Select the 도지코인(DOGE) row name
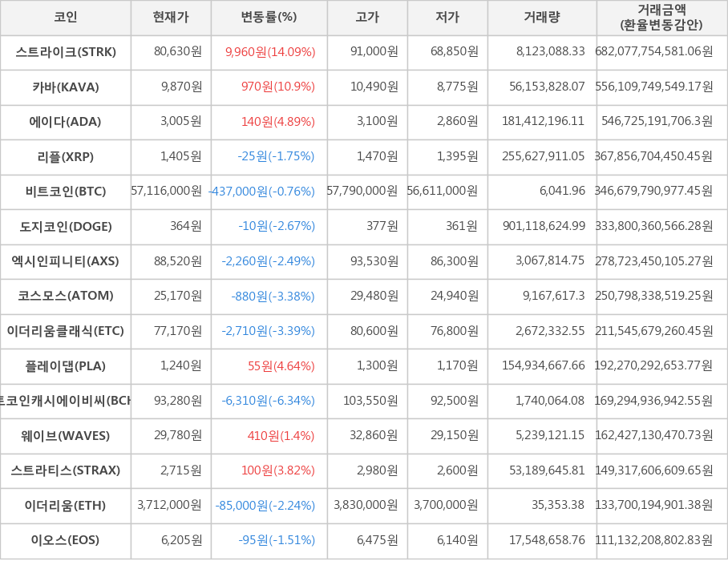728x561 pixels. pyautogui.click(x=66, y=226)
